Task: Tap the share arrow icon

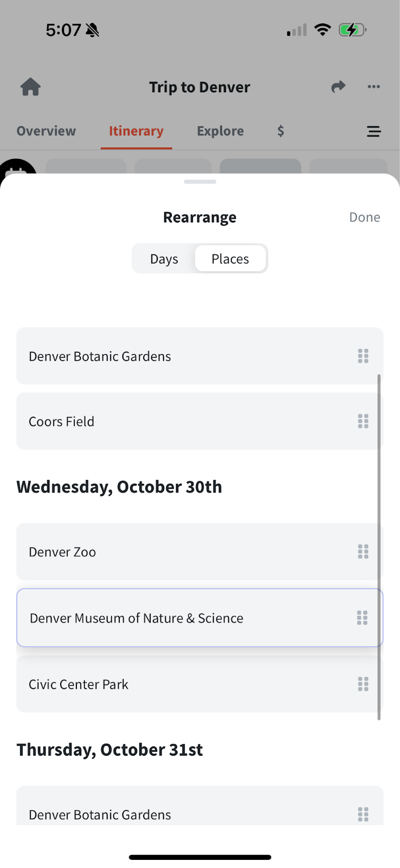Action: coord(338,87)
